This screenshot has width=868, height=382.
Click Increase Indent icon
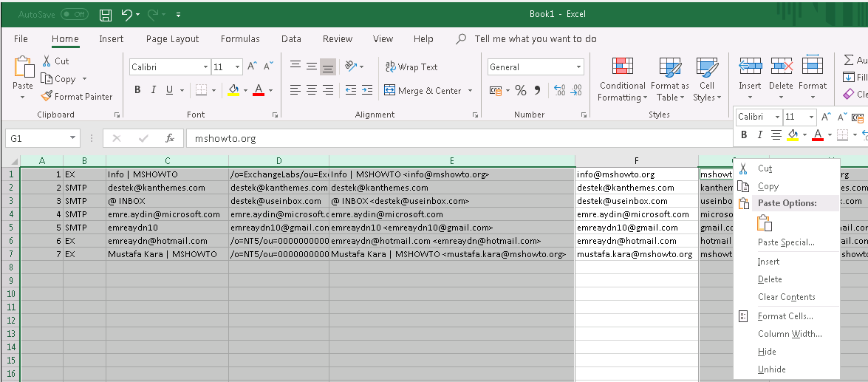[367, 90]
